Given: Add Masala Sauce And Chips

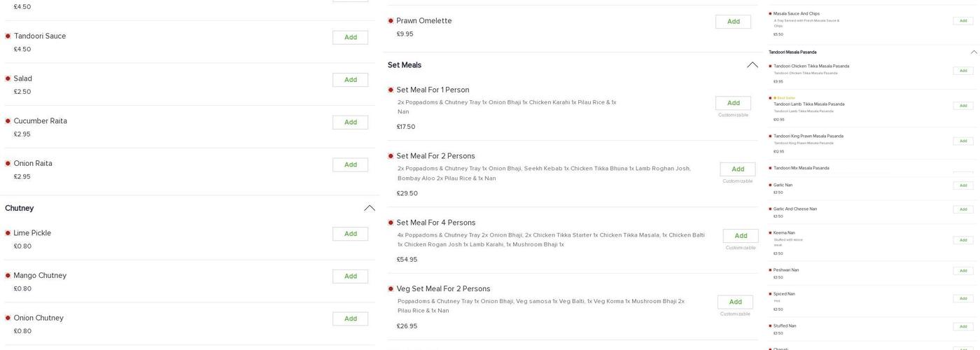Looking at the screenshot, I should (x=962, y=21).
